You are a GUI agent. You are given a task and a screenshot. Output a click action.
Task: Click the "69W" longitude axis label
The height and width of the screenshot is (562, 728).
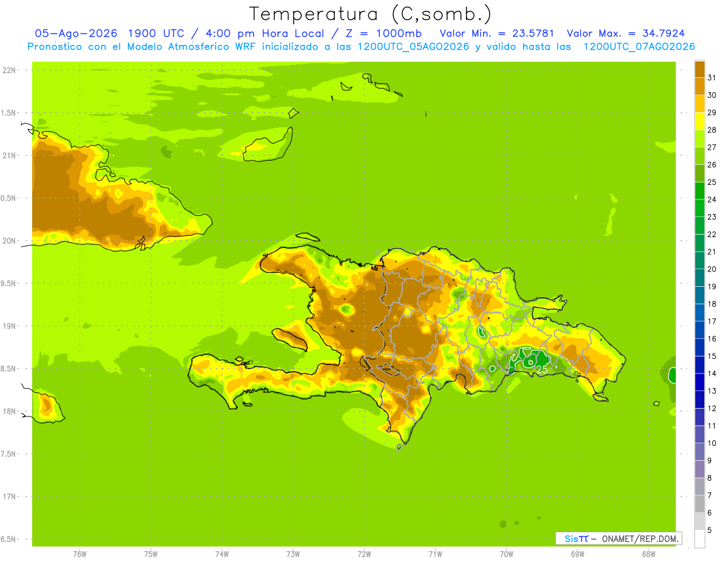click(577, 554)
